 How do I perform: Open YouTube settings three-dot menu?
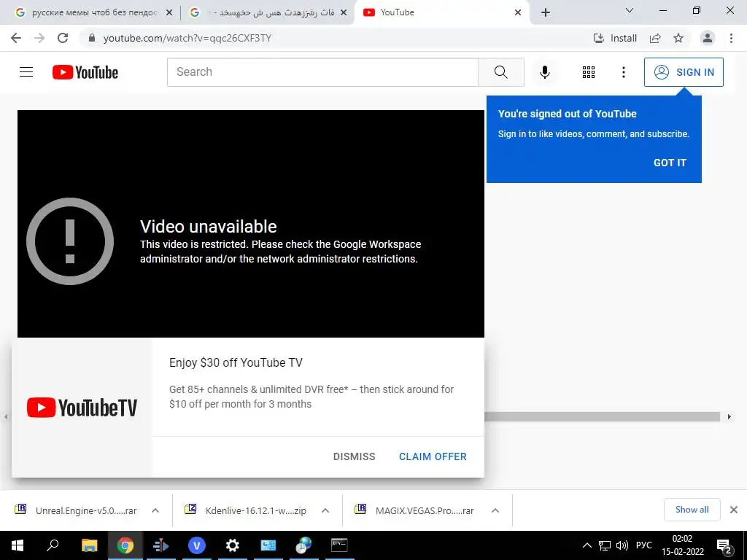coord(623,72)
